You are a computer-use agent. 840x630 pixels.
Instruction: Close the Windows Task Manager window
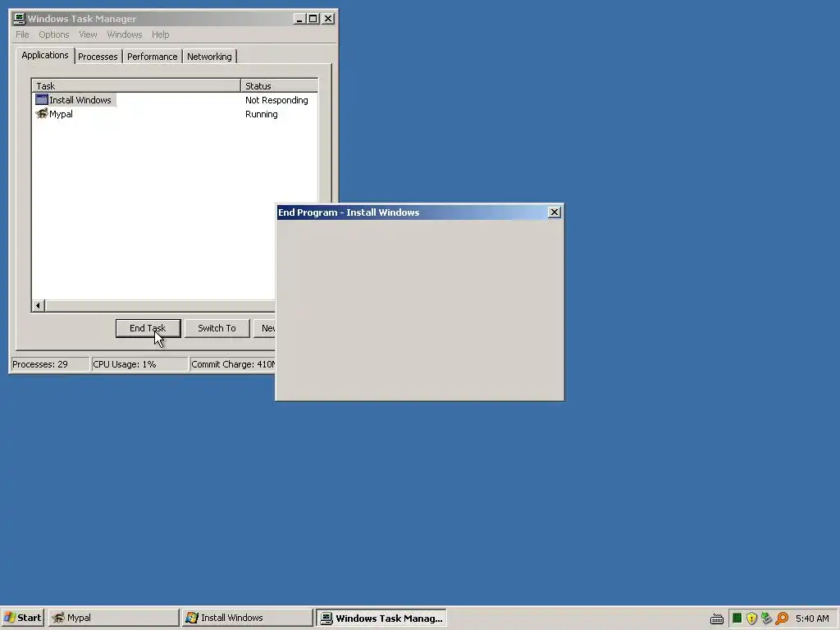pos(328,19)
